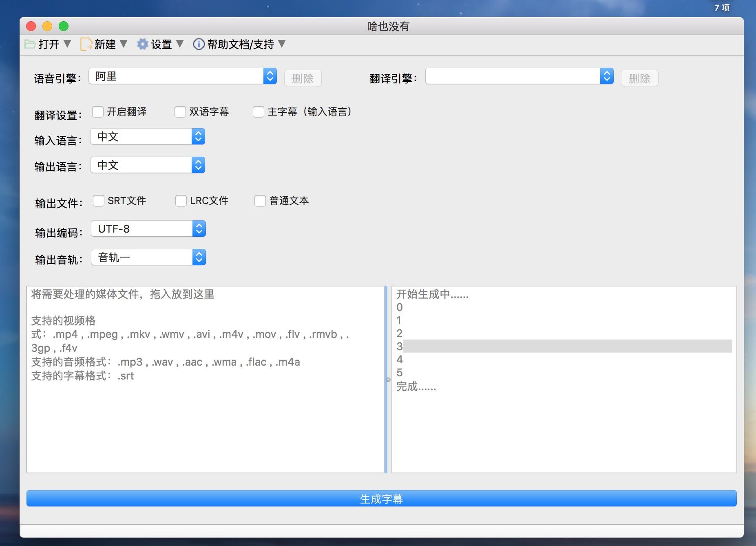Enable the 开启翻译 checkbox
756x546 pixels.
coord(98,112)
